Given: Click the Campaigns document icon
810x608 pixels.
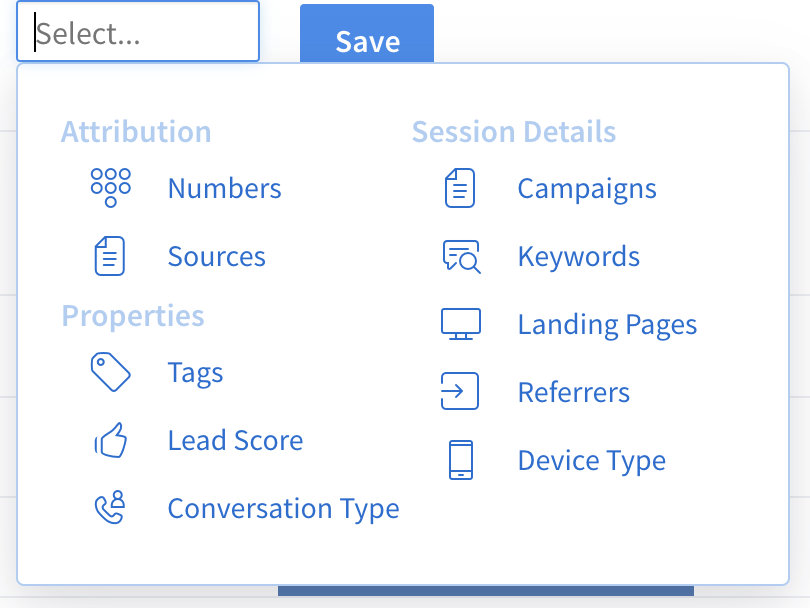Looking at the screenshot, I should click(x=460, y=188).
